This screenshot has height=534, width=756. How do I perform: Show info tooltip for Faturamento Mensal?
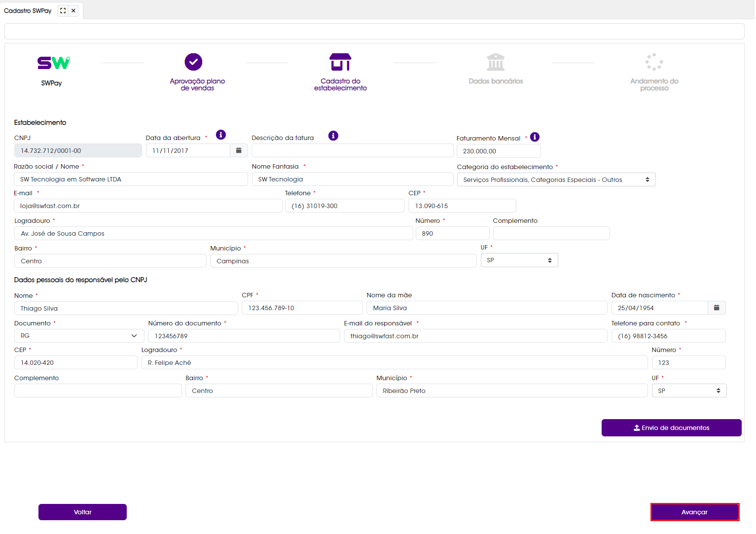pyautogui.click(x=535, y=137)
